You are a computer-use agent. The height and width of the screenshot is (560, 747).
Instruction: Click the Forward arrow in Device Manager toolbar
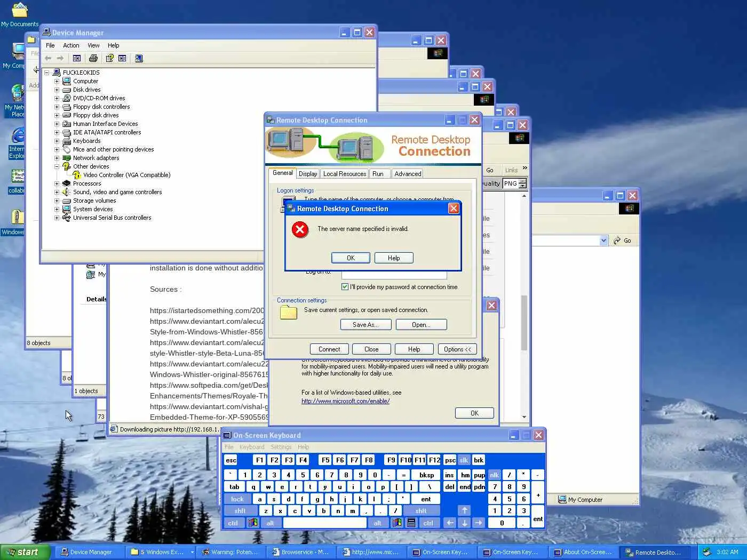pos(60,58)
